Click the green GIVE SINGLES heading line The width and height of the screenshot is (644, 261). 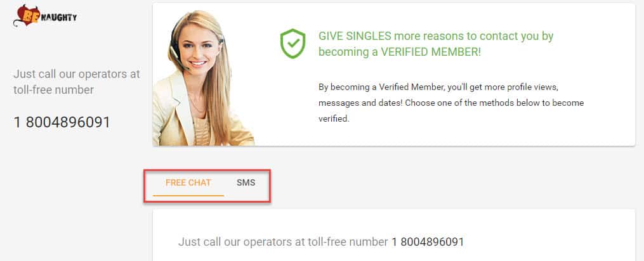(436, 36)
